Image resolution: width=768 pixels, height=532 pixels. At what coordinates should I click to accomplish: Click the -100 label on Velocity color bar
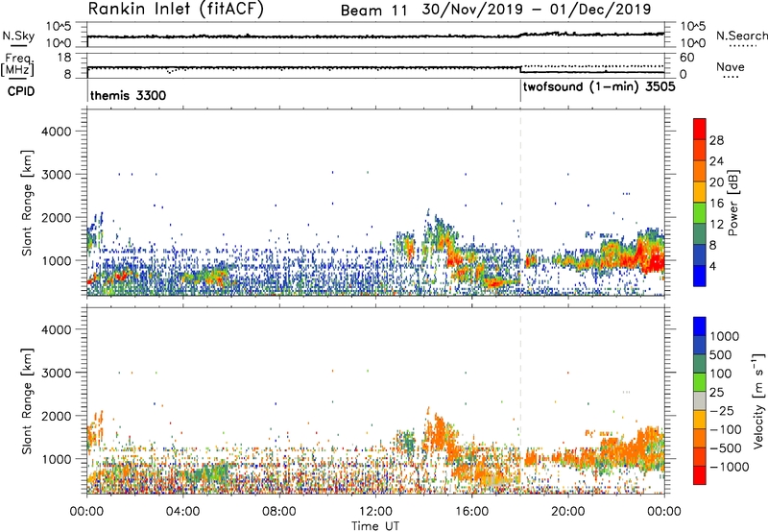[x=726, y=429]
